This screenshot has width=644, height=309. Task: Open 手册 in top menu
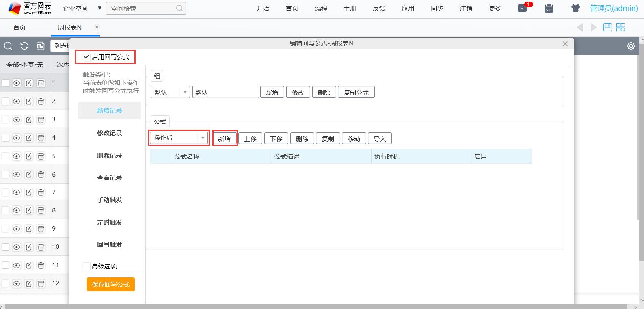(x=350, y=8)
